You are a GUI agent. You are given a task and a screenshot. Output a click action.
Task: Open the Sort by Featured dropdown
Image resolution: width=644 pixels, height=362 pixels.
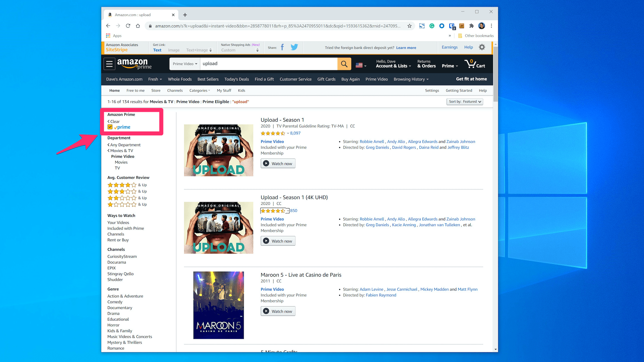point(464,102)
